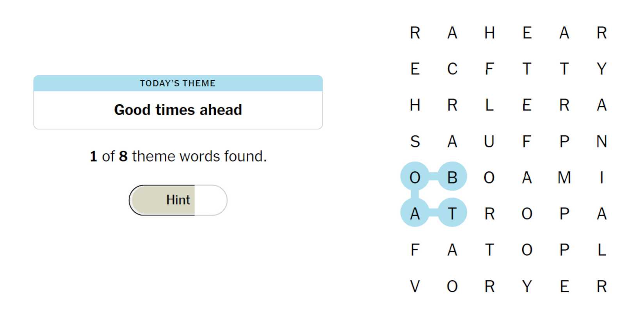Viewport: 644px width, 322px height.
Task: Tap the letter C in the grid
Action: [x=452, y=69]
